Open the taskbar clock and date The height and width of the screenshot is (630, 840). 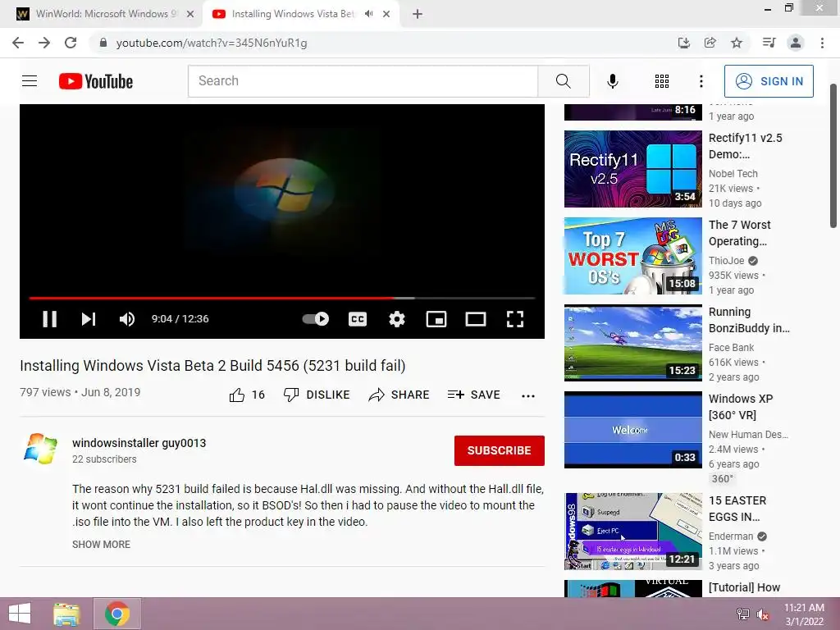[804, 614]
